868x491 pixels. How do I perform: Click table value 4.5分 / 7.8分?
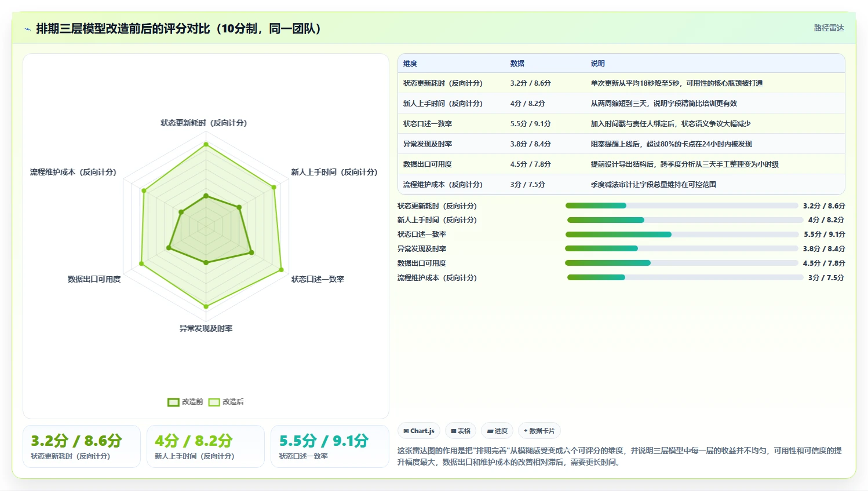point(530,164)
